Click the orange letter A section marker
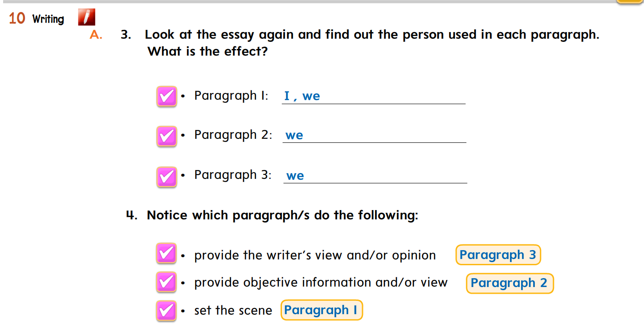Viewport: 644px width, 336px height. 96,35
